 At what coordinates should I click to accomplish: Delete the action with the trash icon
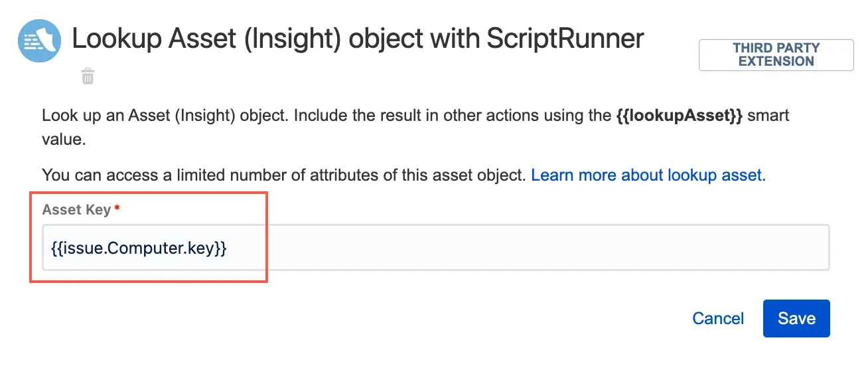pos(88,76)
